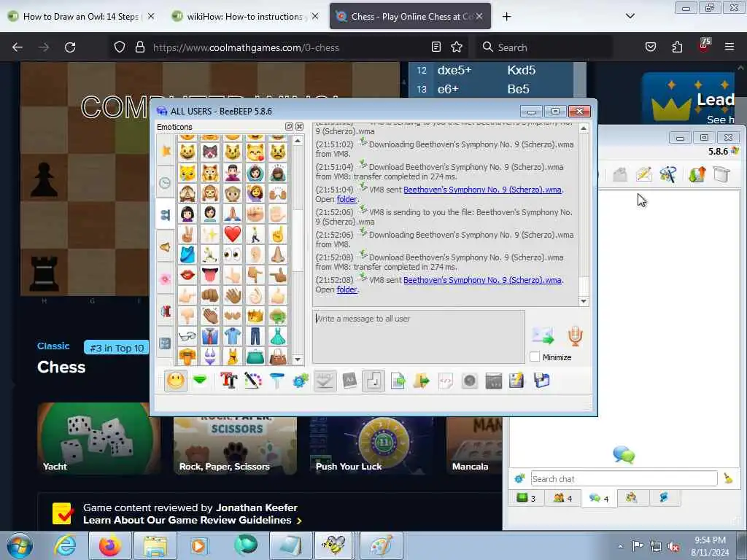Image resolution: width=747 pixels, height=560 pixels.
Task: Click the screenshot capture toolbar icon
Action: pos(494,381)
